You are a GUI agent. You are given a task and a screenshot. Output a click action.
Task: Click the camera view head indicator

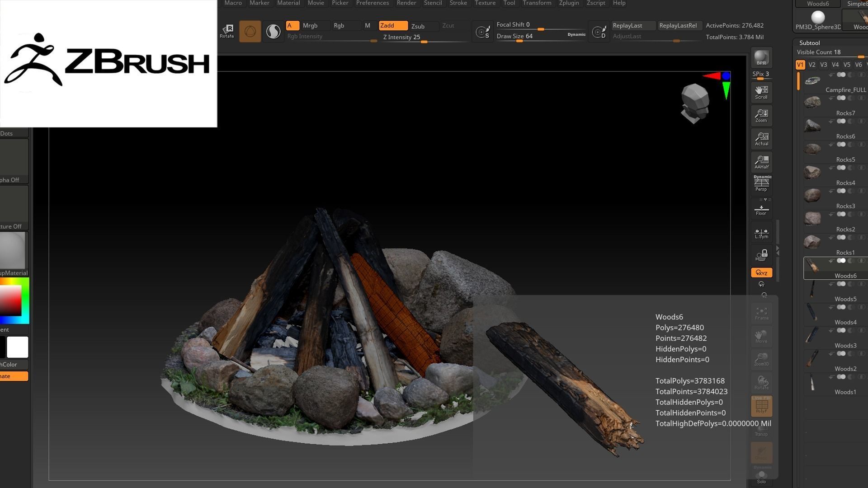point(695,103)
